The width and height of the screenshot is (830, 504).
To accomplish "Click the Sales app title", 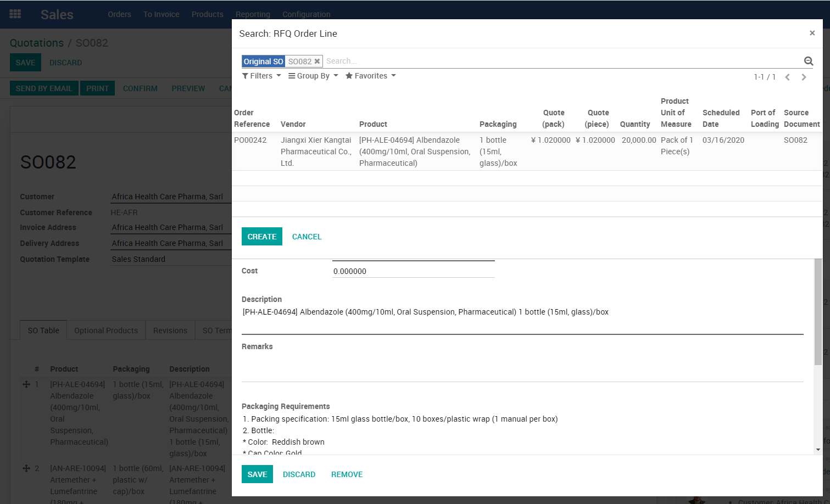I will point(57,15).
